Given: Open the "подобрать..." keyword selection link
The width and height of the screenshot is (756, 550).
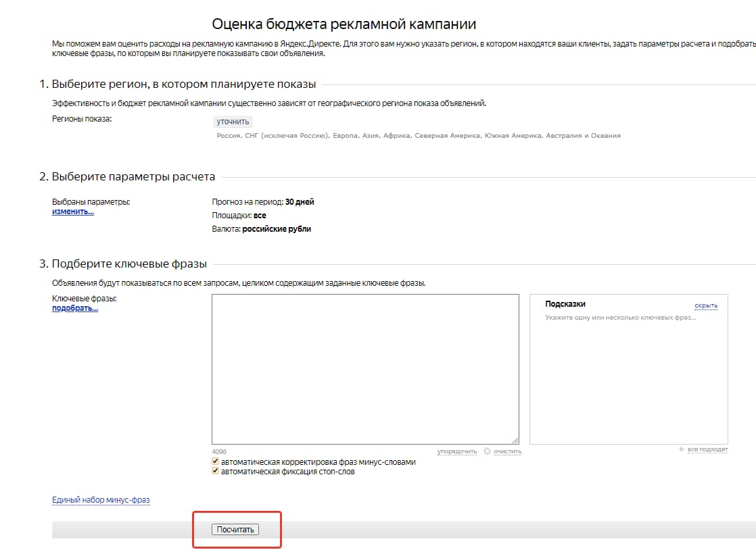Looking at the screenshot, I should (x=74, y=308).
